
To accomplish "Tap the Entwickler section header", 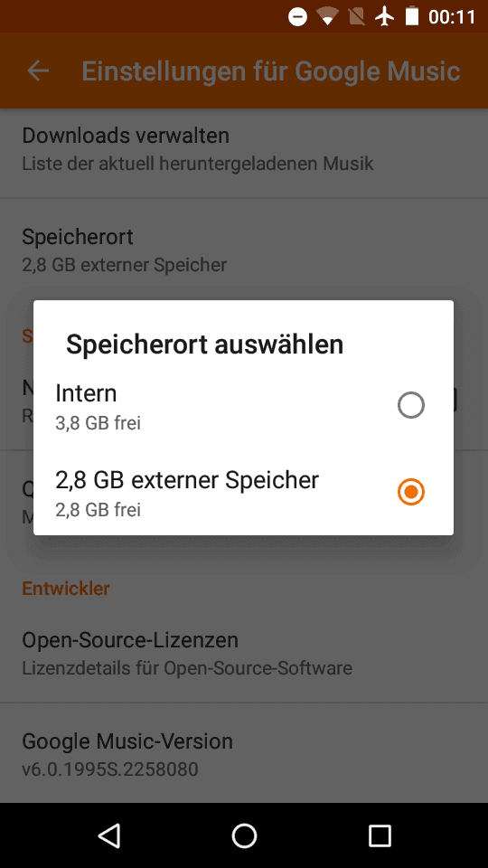I will pos(66,588).
